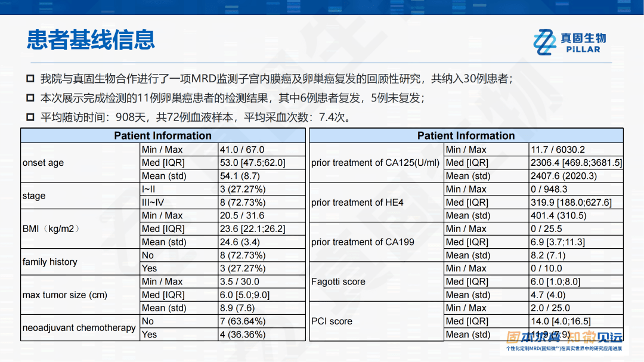644x362 pixels.
Task: Click the shaded blue Med [IQR] row
Action: [162, 162]
